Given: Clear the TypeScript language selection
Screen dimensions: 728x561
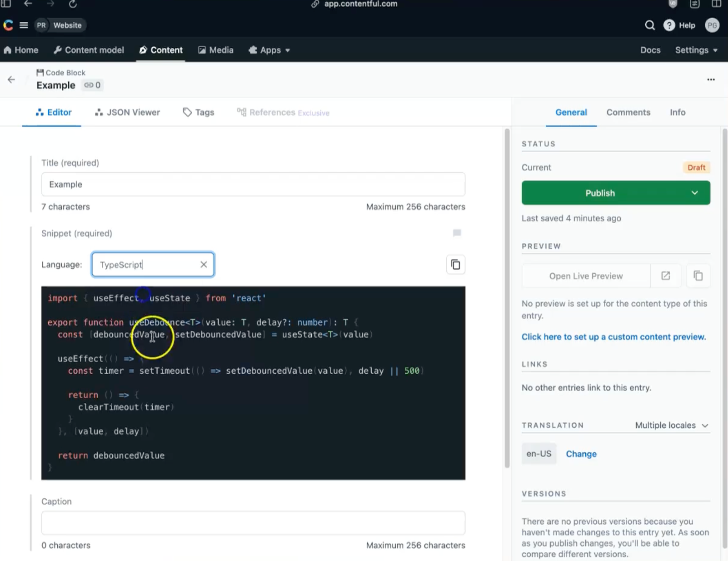Looking at the screenshot, I should click(204, 264).
